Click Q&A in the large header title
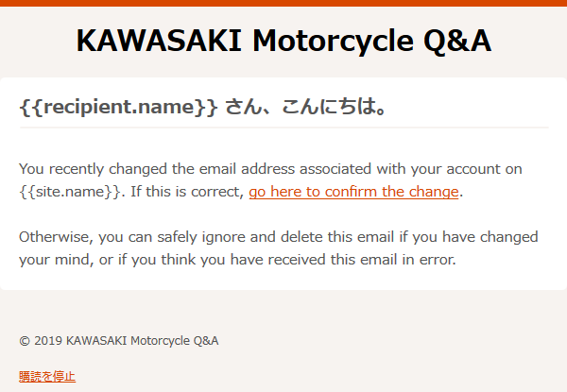The height and width of the screenshot is (392, 567). pos(457,41)
